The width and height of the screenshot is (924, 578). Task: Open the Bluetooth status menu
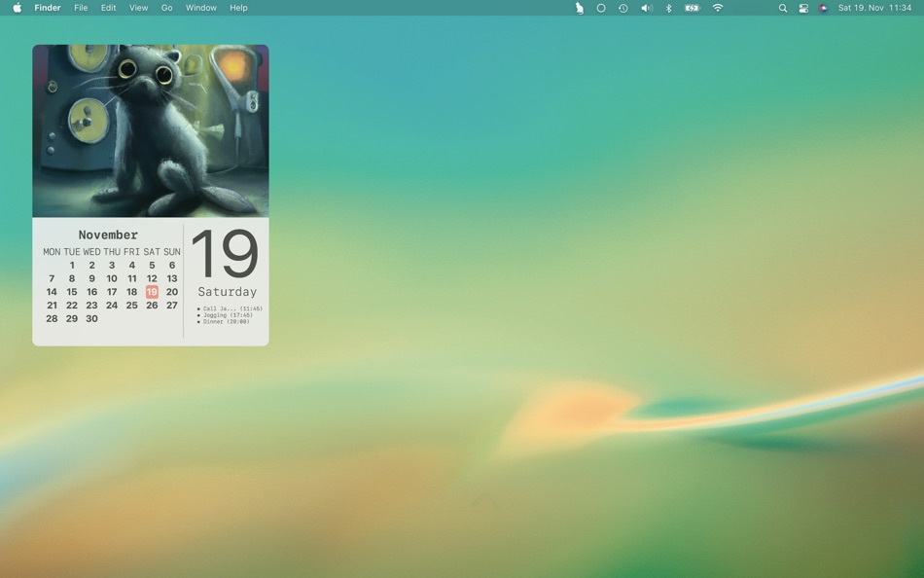668,8
